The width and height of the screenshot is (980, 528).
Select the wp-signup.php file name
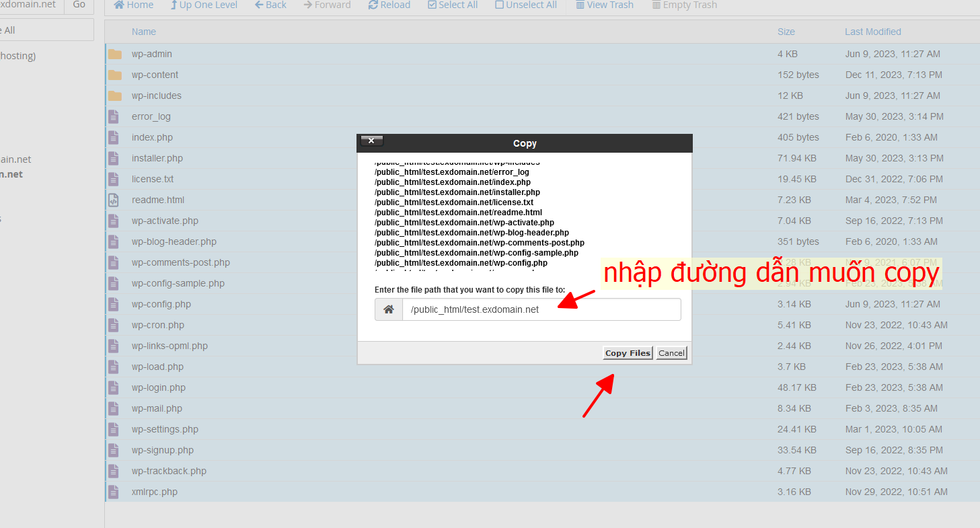163,450
